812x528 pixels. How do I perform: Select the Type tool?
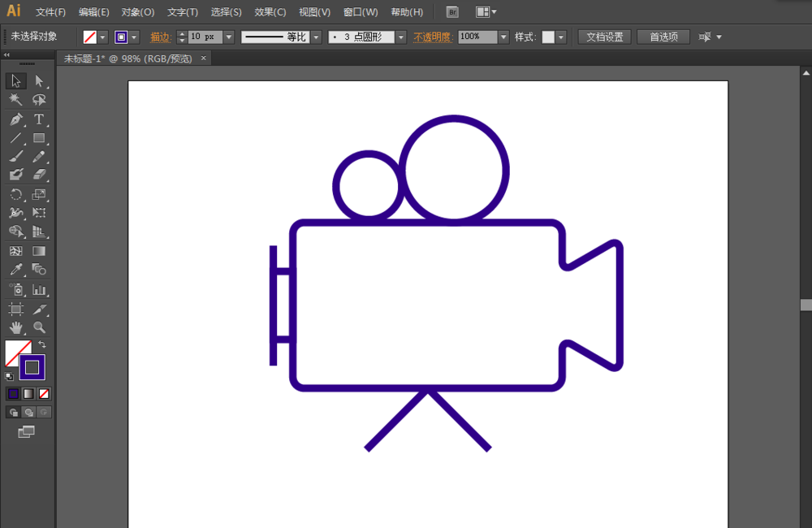[x=39, y=119]
